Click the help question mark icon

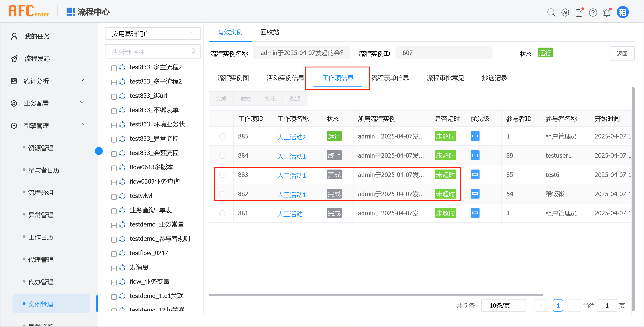pos(593,12)
